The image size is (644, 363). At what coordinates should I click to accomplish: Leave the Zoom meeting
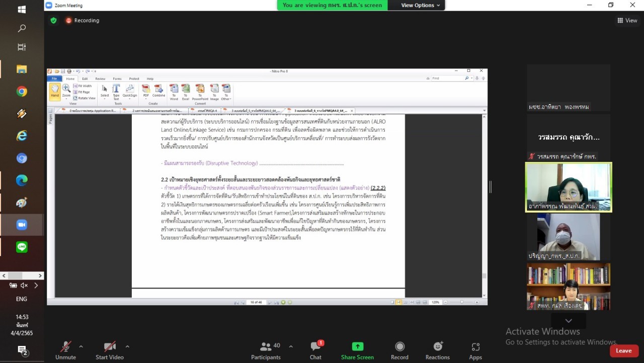pos(624,351)
